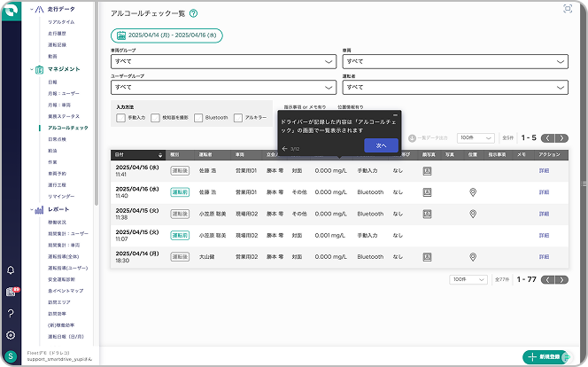Open upper 100件 page size dropdown
Viewport: 588px width, 367px height.
476,138
